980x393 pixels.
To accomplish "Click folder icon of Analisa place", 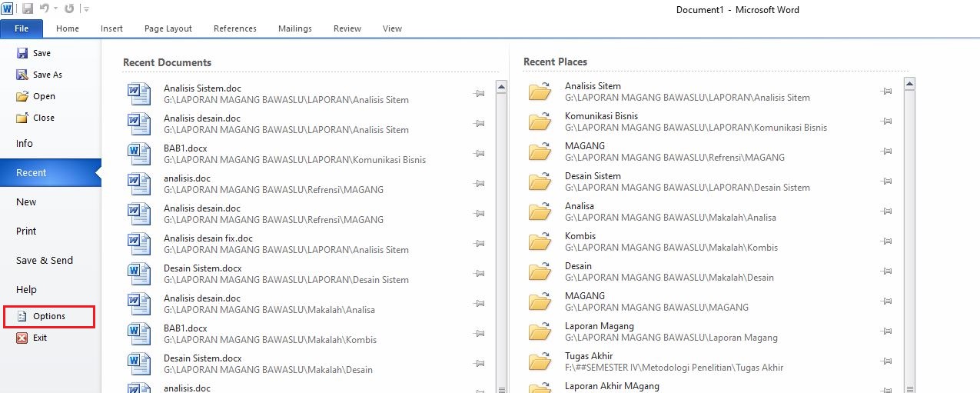I will 540,212.
